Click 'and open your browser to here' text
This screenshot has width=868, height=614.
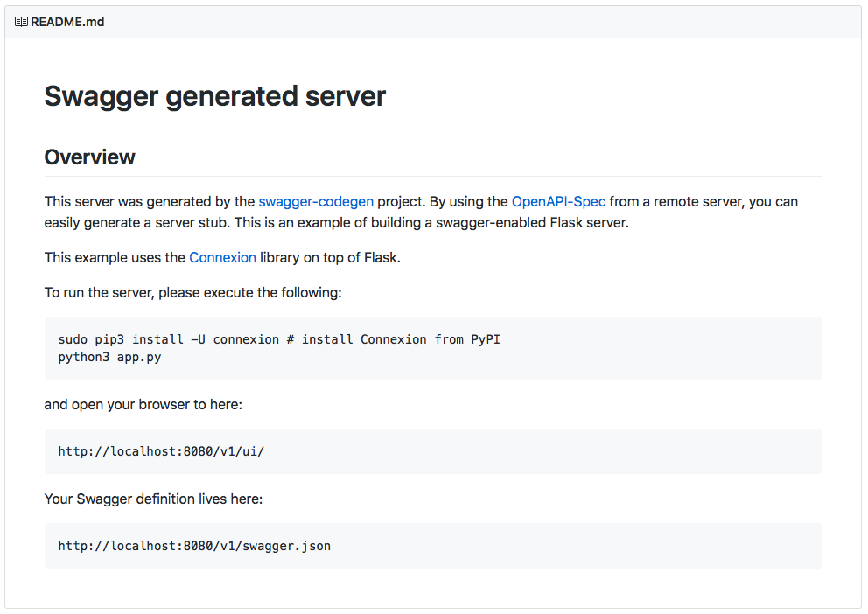(x=143, y=405)
